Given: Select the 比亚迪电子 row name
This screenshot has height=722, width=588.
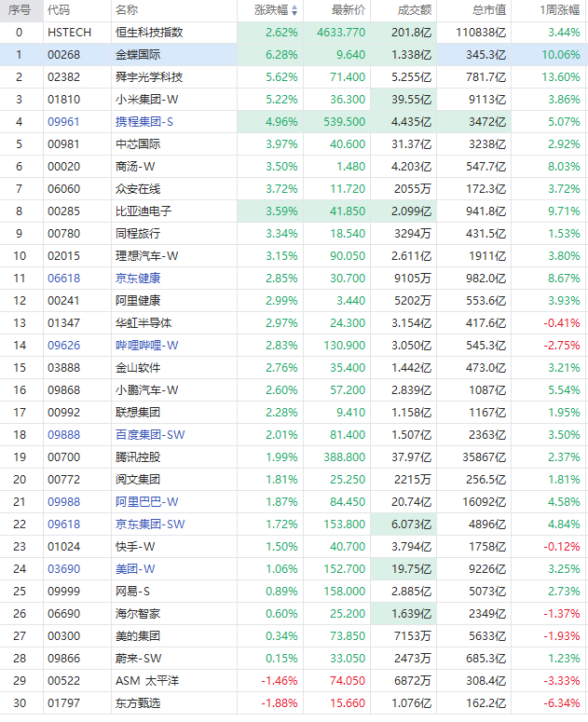Looking at the screenshot, I should (144, 211).
